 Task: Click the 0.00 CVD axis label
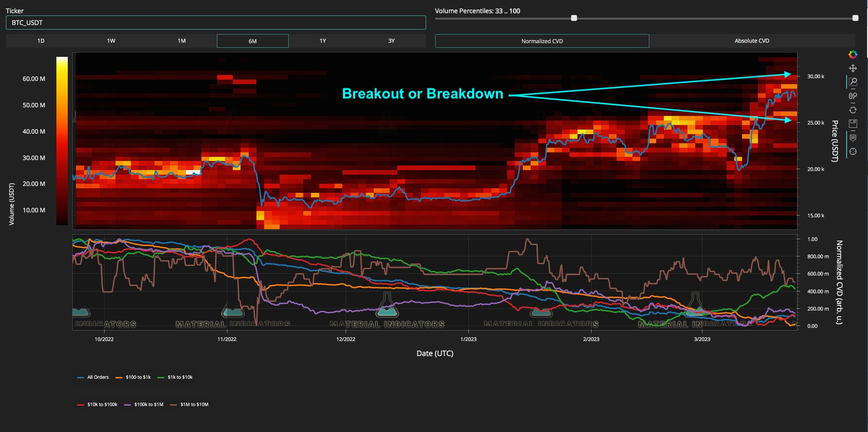tap(813, 326)
